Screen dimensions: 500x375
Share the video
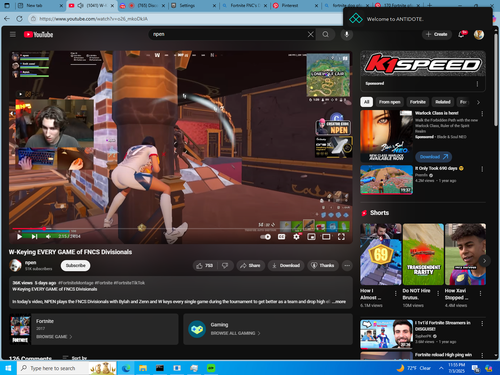pos(250,266)
